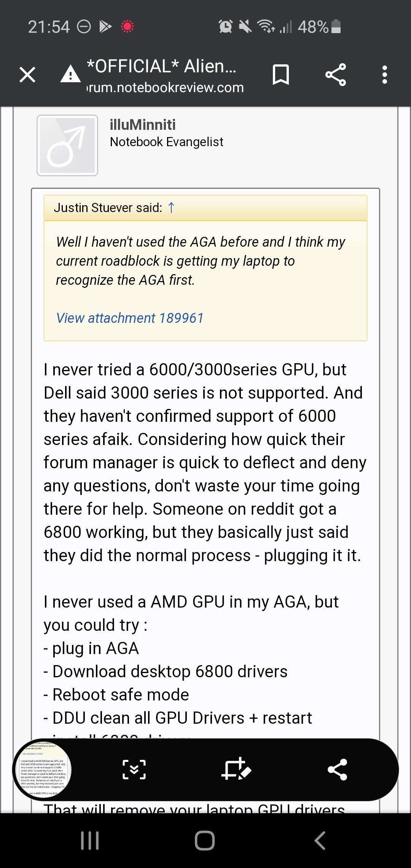The height and width of the screenshot is (868, 411).
Task: Open View attachment 189961 link
Action: (130, 318)
